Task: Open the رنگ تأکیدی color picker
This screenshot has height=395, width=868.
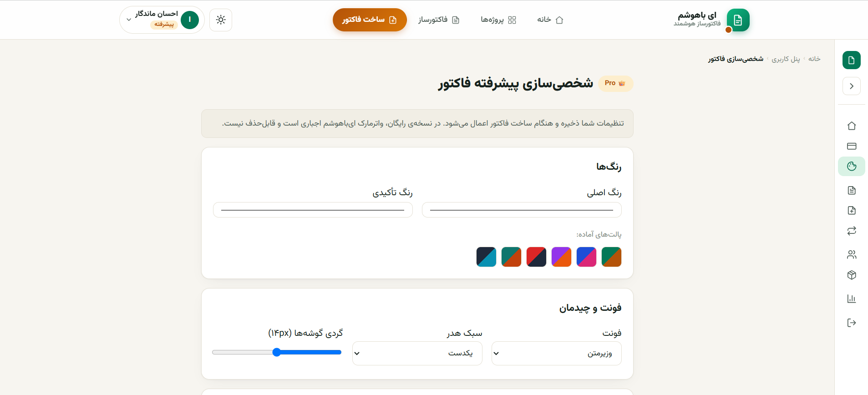Action: 313,210
